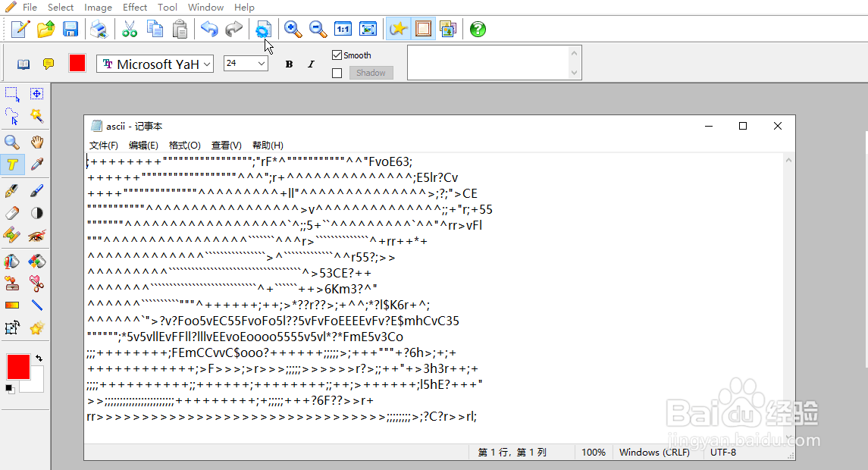Open the Window menu
The width and height of the screenshot is (868, 470).
point(205,7)
